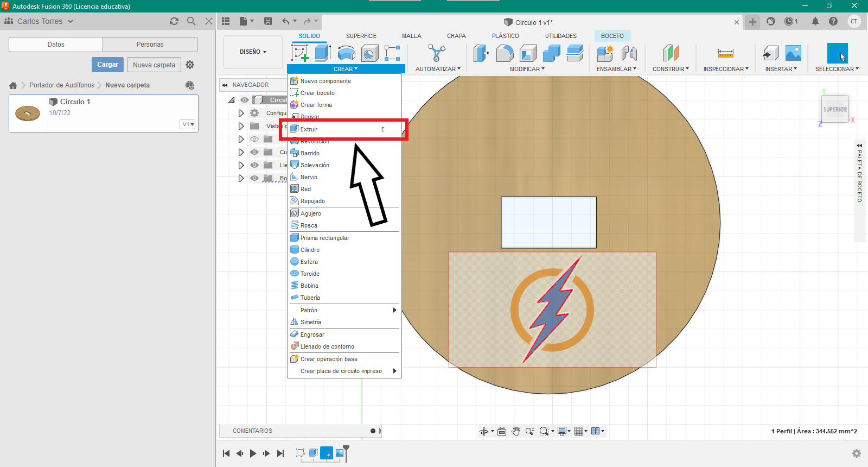The height and width of the screenshot is (467, 868).
Task: Click the Shell tool icon in MODIFICAR
Action: coord(528,53)
